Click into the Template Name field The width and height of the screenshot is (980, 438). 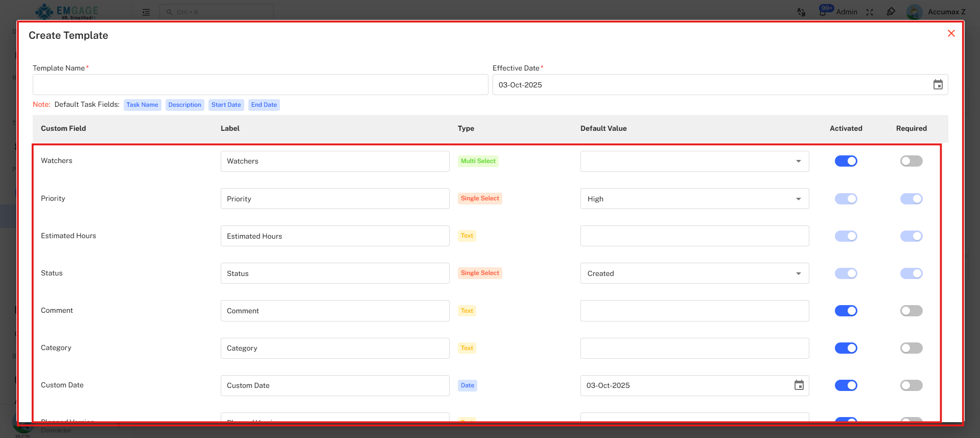pyautogui.click(x=260, y=85)
